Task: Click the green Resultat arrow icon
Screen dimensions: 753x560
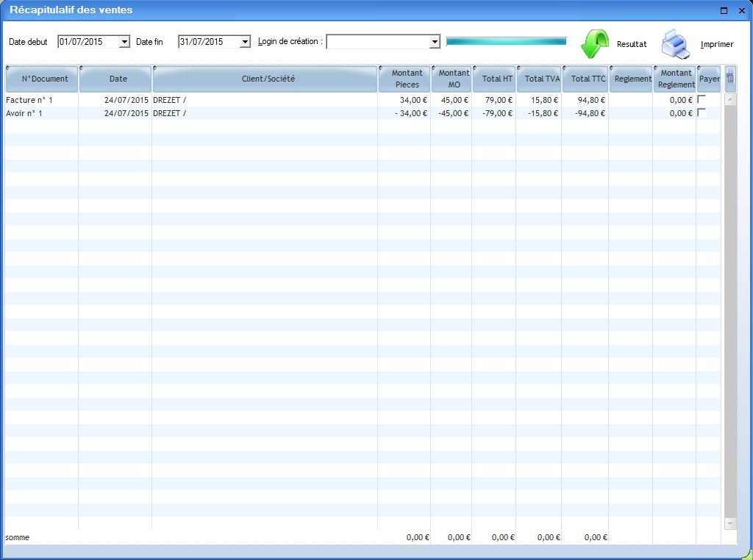Action: click(x=594, y=43)
